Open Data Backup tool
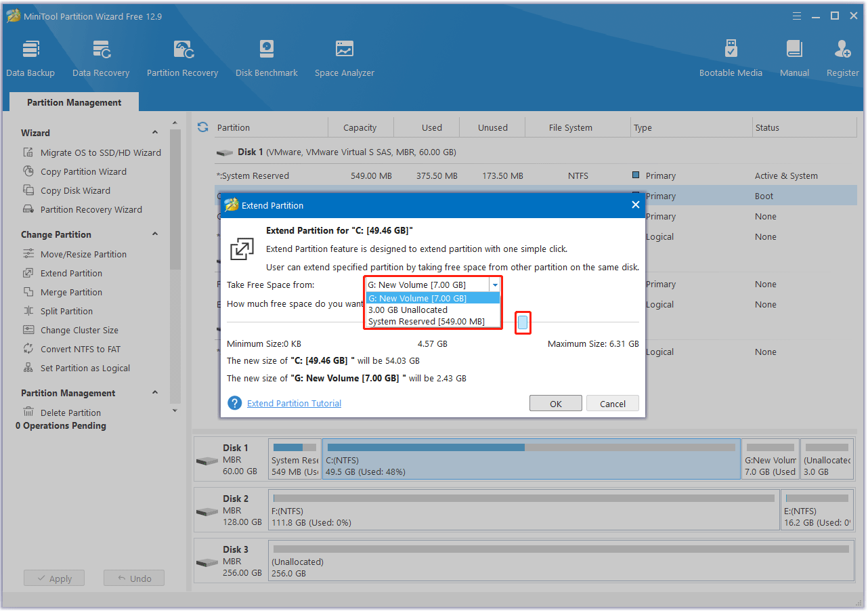 pos(30,58)
